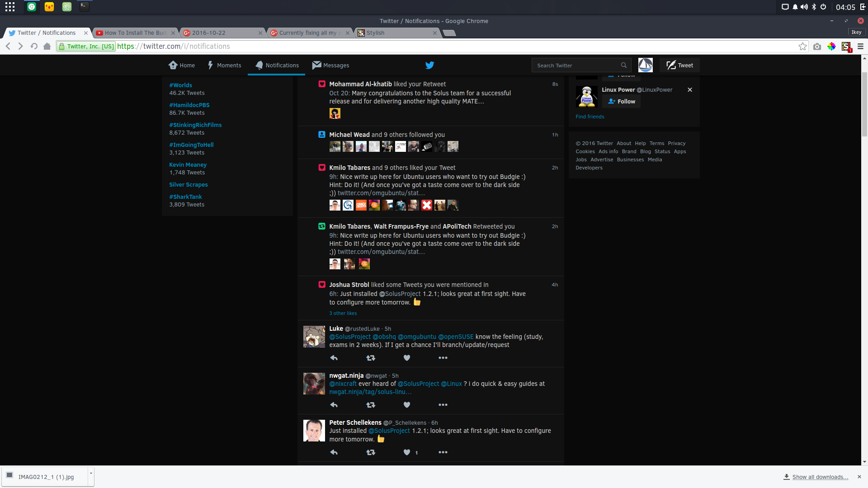Screen dimensions: 868x488
Task: Open the #Worlds trending topic
Action: [180, 85]
